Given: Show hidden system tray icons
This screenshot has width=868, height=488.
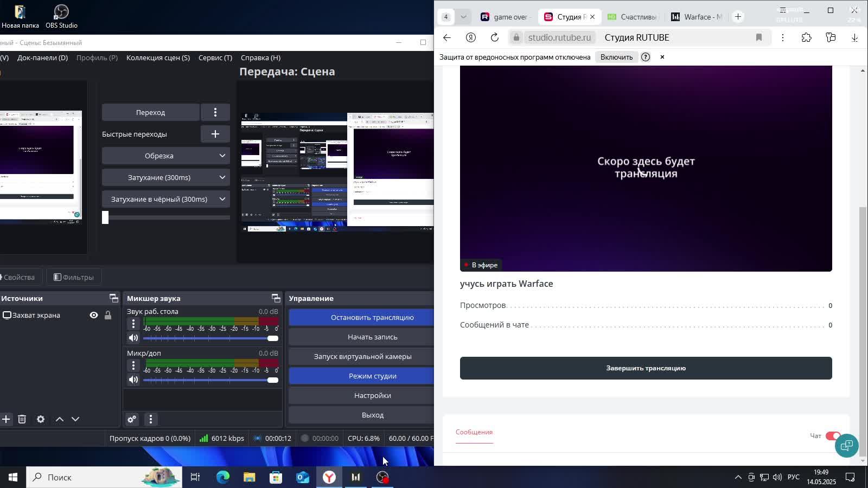Looking at the screenshot, I should point(738,477).
